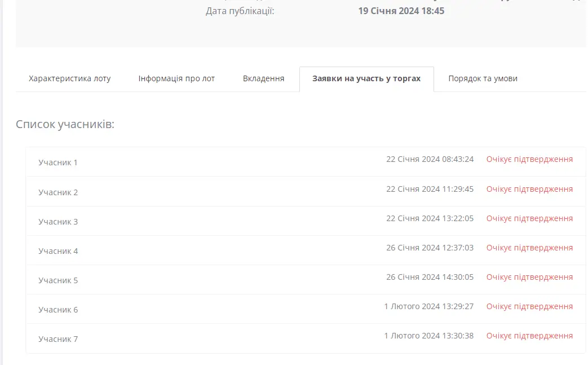Open the Порядок та умови tab
Screen dimensions: 588x365
(483, 78)
